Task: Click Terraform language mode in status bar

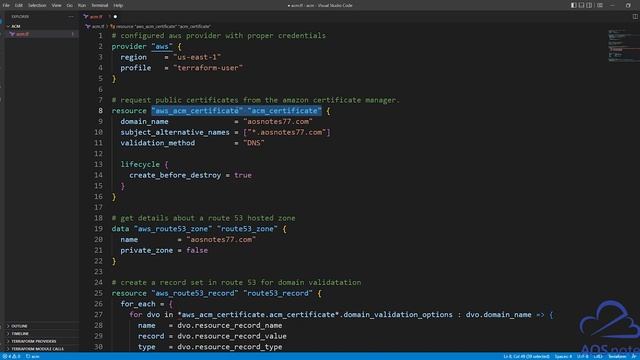Action: [617, 356]
